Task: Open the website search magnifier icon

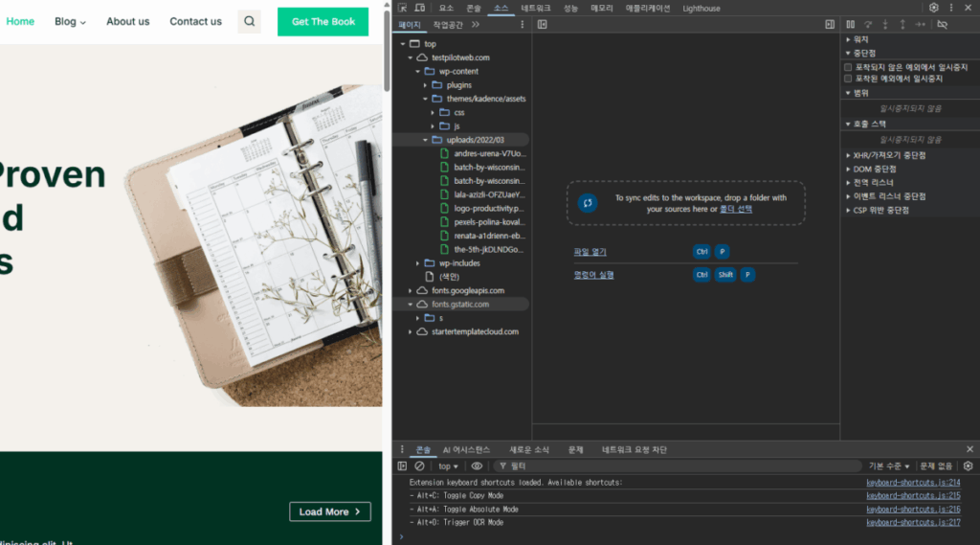Action: (x=249, y=21)
